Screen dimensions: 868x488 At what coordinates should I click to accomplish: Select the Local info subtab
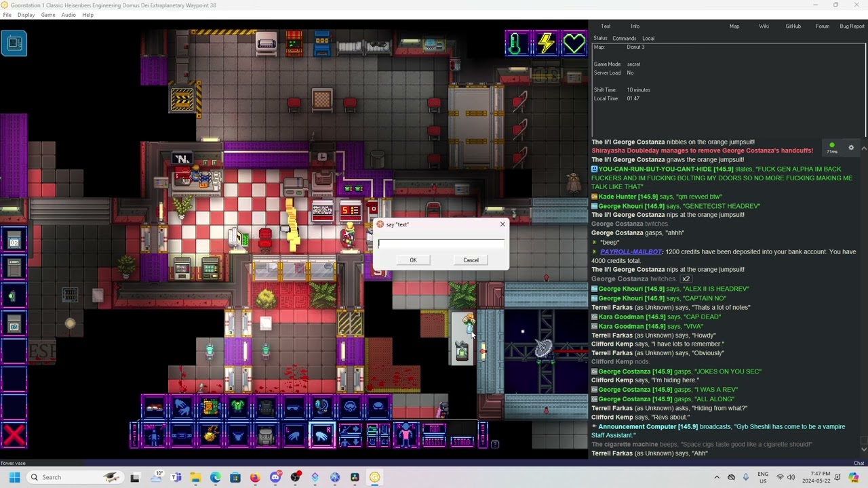tap(648, 39)
